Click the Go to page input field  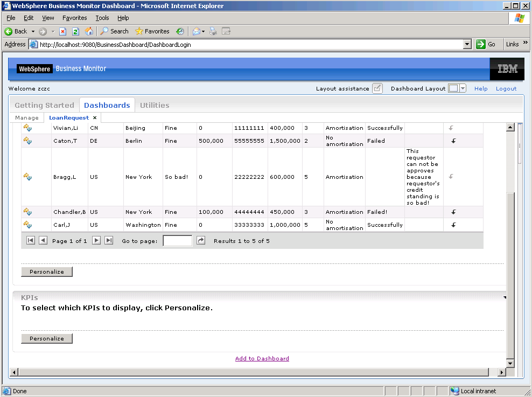coord(177,241)
